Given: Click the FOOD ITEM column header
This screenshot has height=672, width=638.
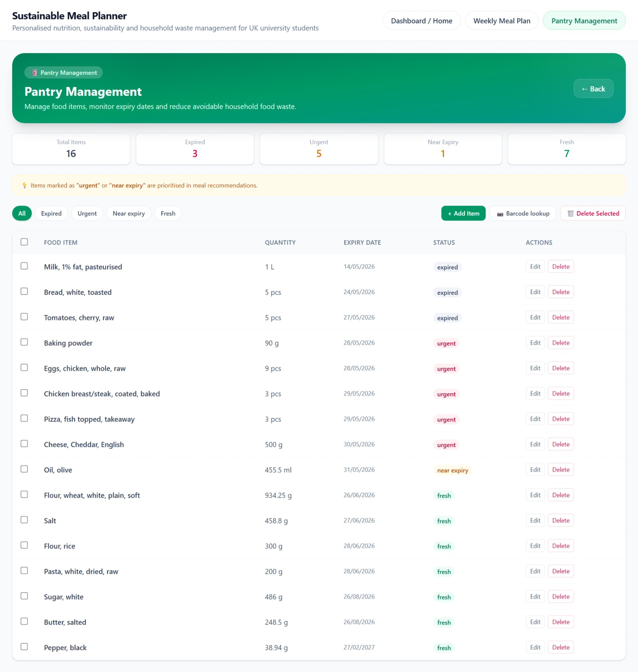Looking at the screenshot, I should pos(60,242).
